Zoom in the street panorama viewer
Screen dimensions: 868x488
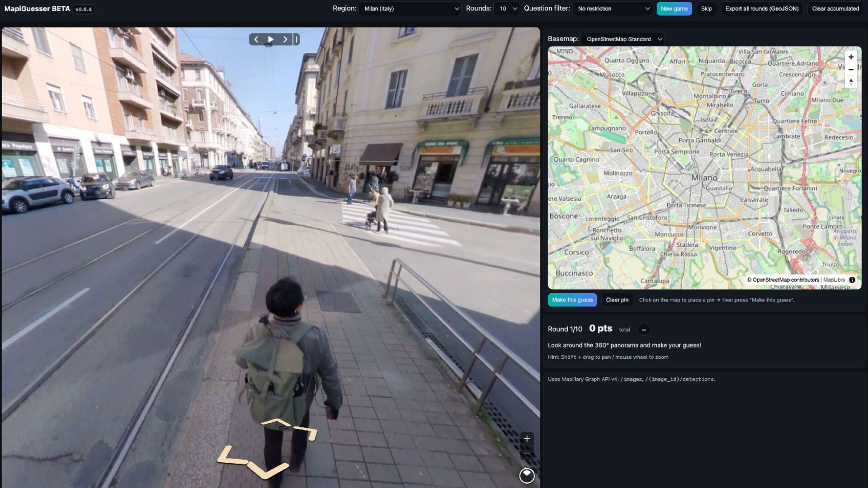(x=527, y=439)
